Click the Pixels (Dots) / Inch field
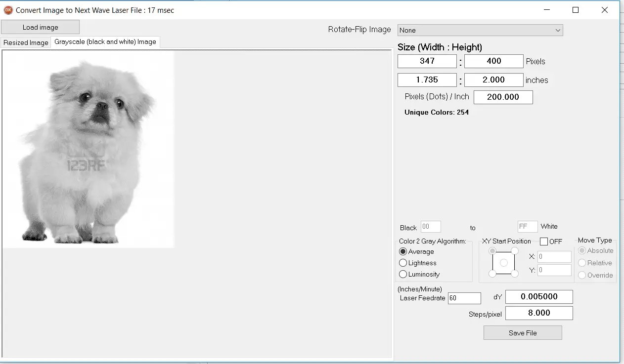 [503, 97]
